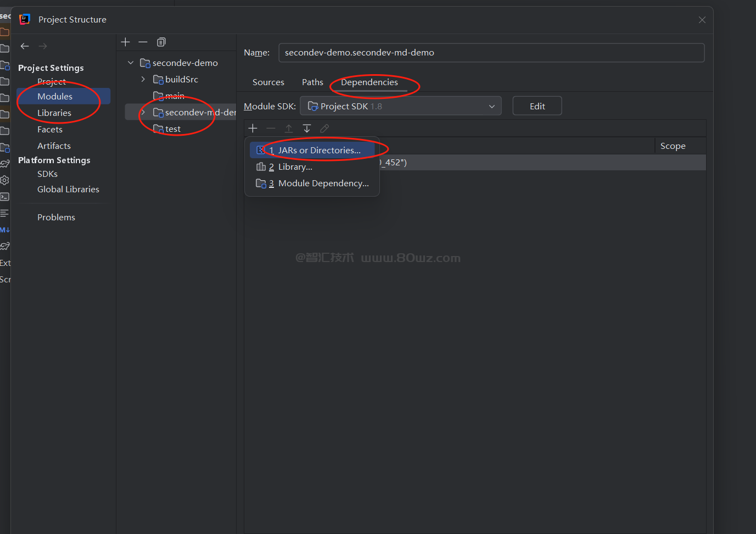Select Module Dependency from popup menu
This screenshot has height=534, width=756.
pyautogui.click(x=323, y=183)
